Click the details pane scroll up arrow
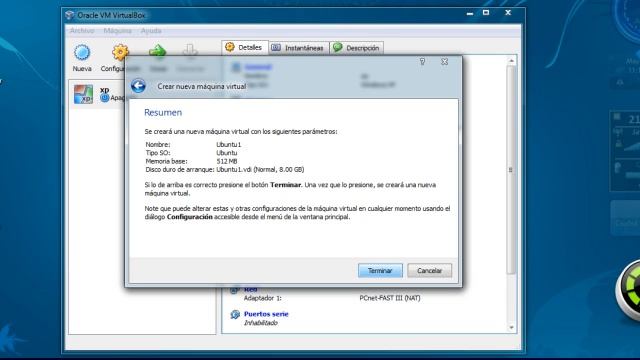Screen dimensions: 640x360 (511, 61)
